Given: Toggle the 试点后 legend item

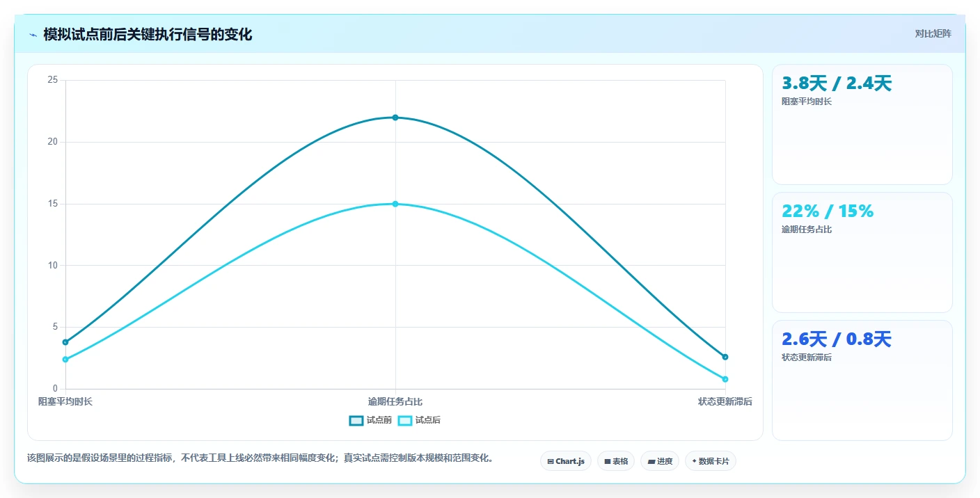Looking at the screenshot, I should click(x=419, y=420).
